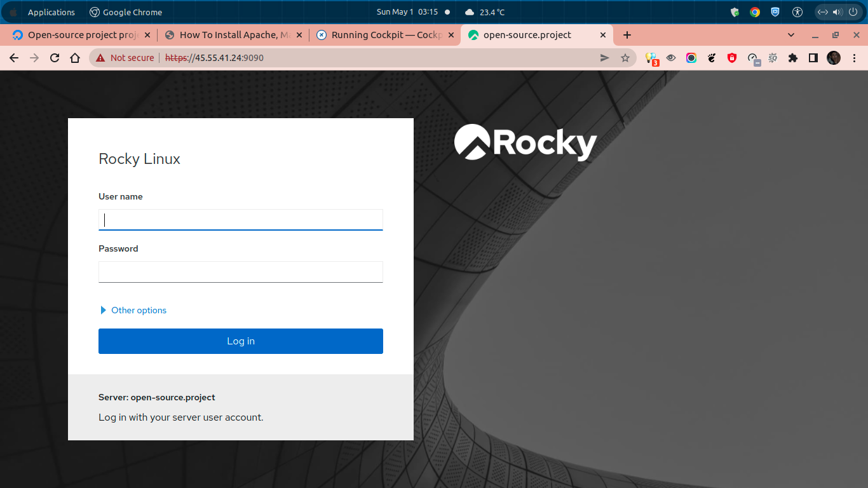Image resolution: width=868 pixels, height=488 pixels.
Task: Open the tab search dropdown chevron
Action: (791, 35)
